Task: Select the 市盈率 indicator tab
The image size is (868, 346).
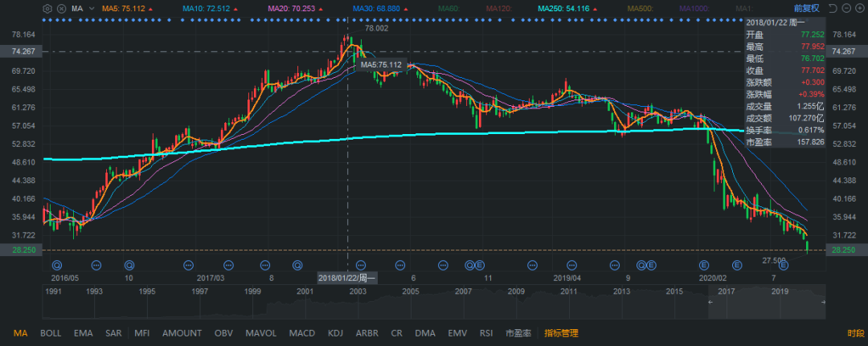Action: 518,333
